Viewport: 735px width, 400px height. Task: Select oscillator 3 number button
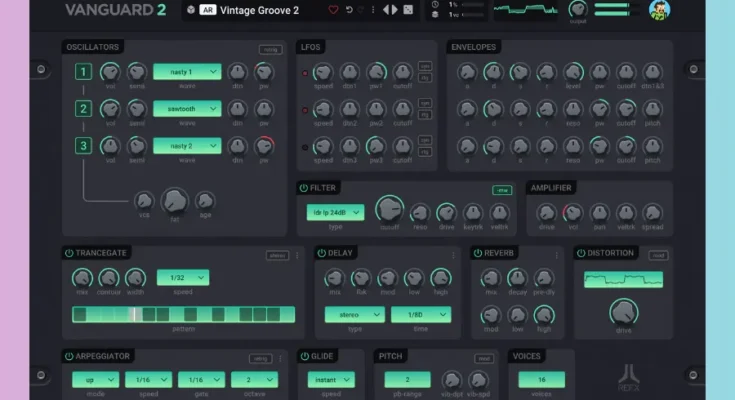[x=85, y=146]
